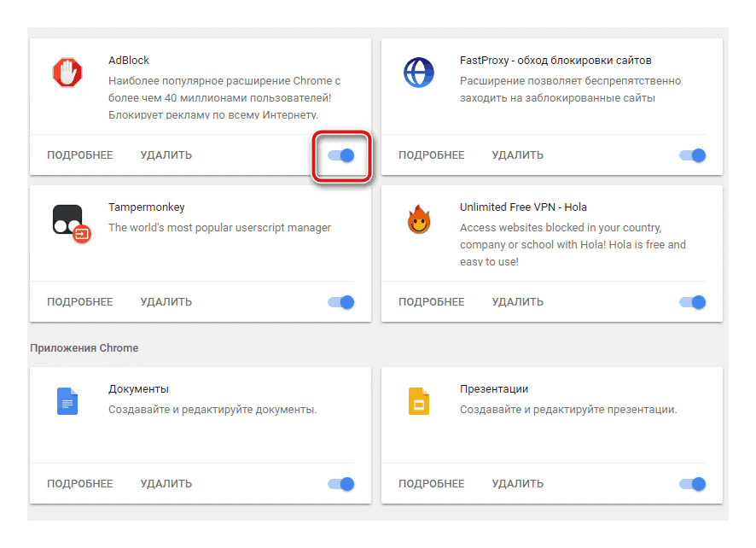
Task: Click the blue Документы app icon
Action: pos(67,400)
